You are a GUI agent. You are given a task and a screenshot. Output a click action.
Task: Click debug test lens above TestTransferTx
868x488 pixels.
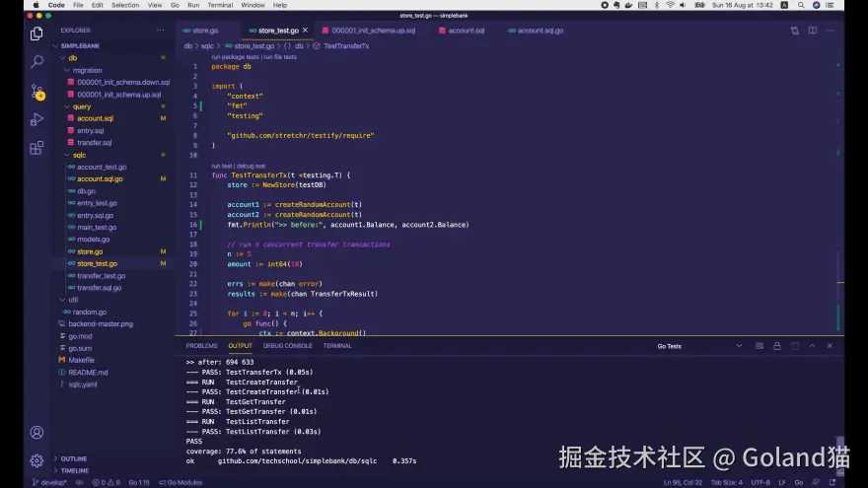[x=251, y=166]
